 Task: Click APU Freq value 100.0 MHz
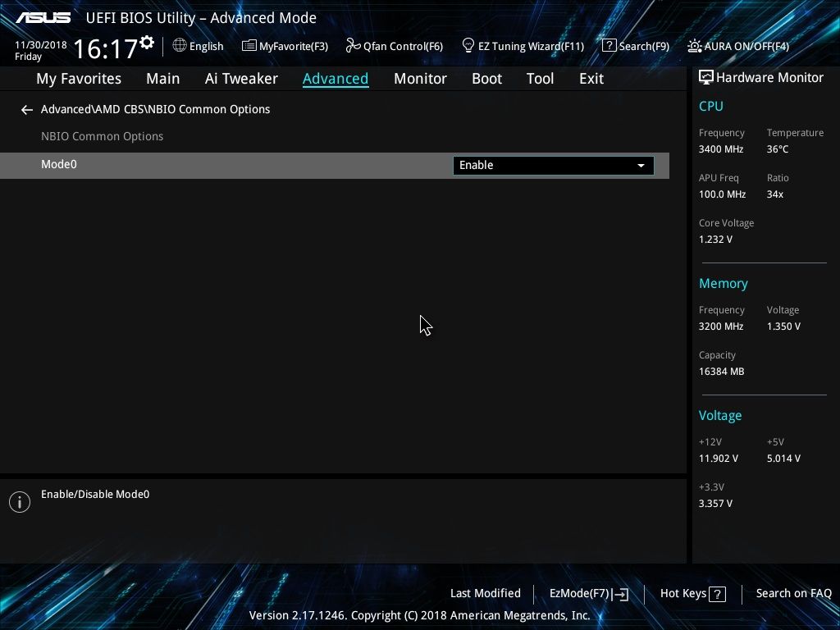(x=722, y=194)
